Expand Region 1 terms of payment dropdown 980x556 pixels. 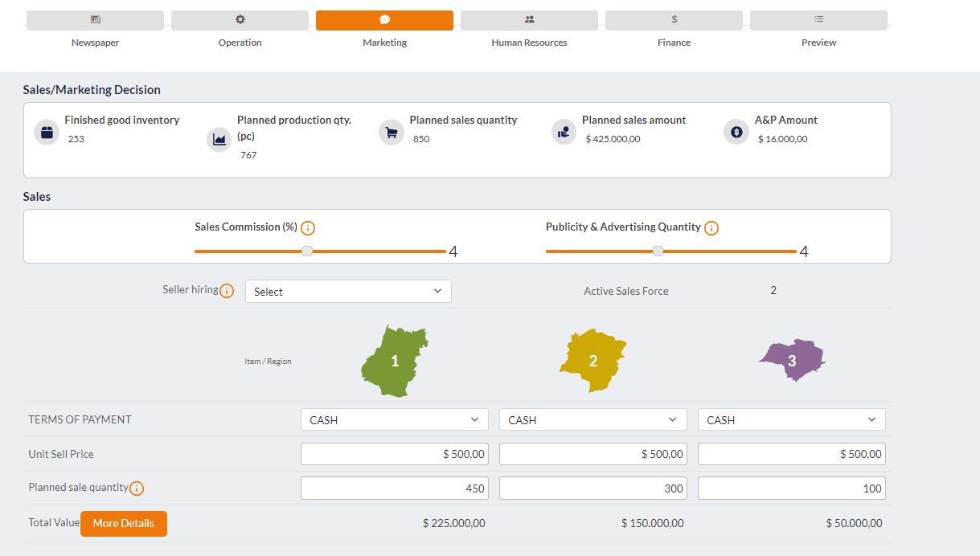394,420
